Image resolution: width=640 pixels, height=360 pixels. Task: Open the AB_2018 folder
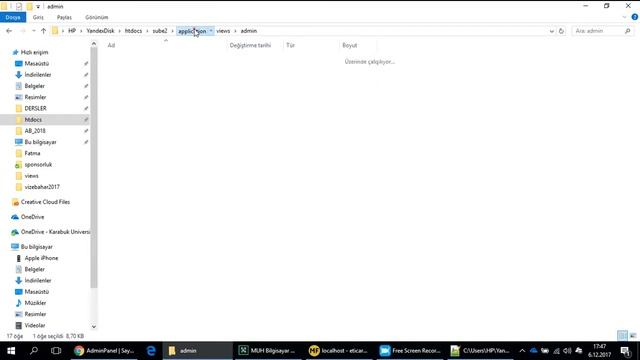point(35,131)
